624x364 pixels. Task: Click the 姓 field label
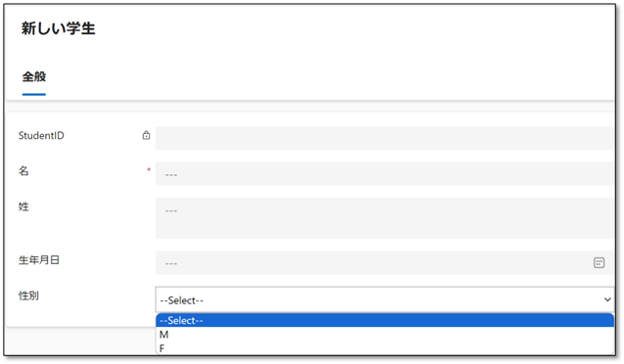tap(24, 206)
